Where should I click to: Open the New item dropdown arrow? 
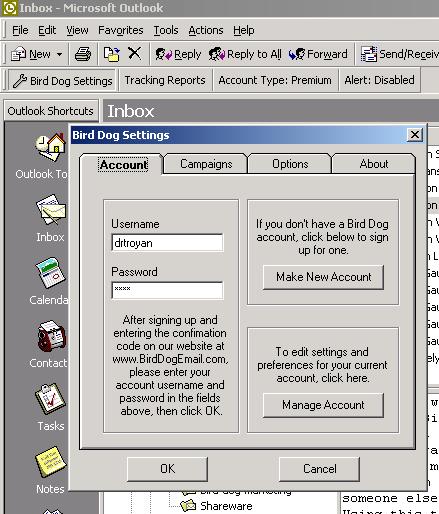click(59, 54)
